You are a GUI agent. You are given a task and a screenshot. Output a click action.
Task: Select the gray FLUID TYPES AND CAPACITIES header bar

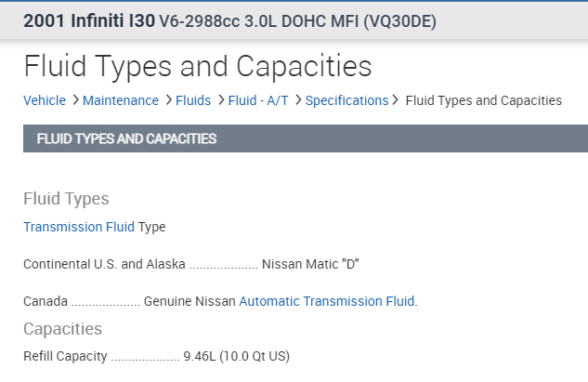305,139
